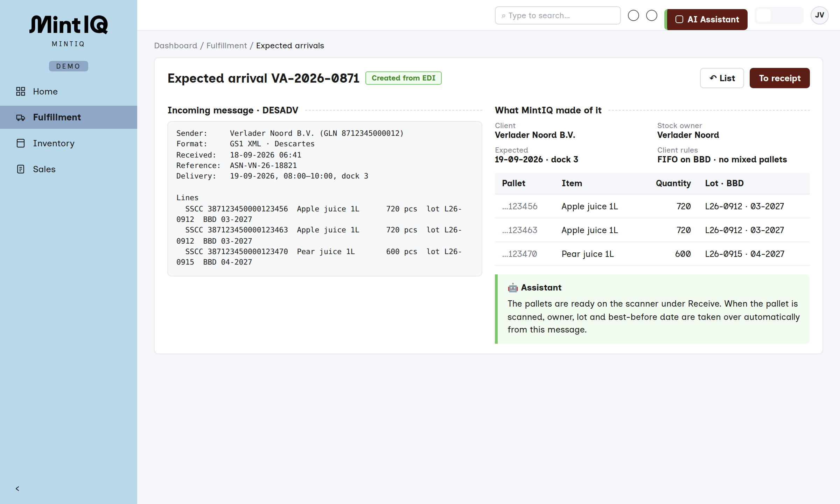Collapse the sidebar with the chevron

17,489
